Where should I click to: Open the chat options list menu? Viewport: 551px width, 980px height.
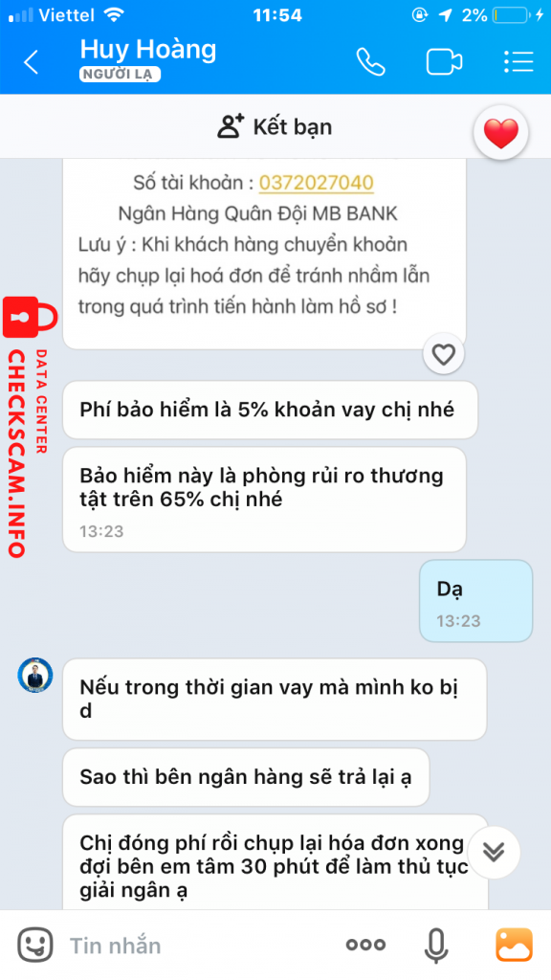pos(518,62)
